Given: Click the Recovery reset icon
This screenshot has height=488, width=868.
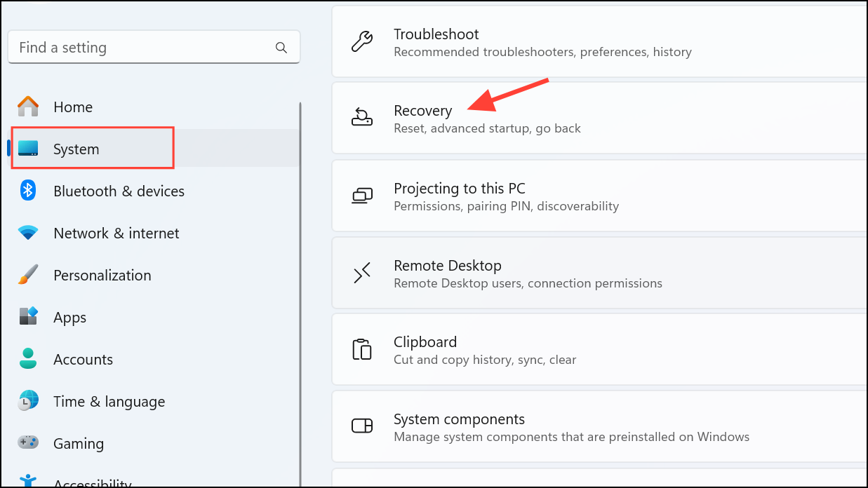Looking at the screenshot, I should [x=361, y=117].
